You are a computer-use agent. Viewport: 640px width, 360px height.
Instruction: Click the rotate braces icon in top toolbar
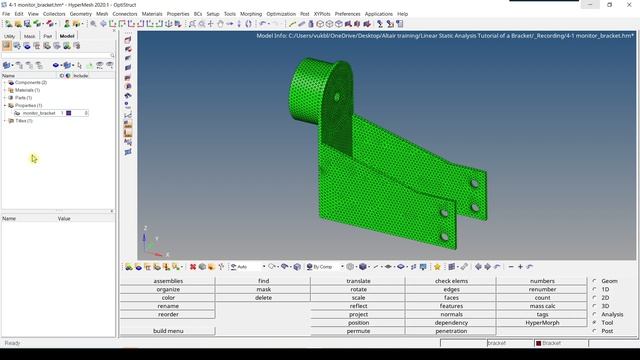pos(248,24)
